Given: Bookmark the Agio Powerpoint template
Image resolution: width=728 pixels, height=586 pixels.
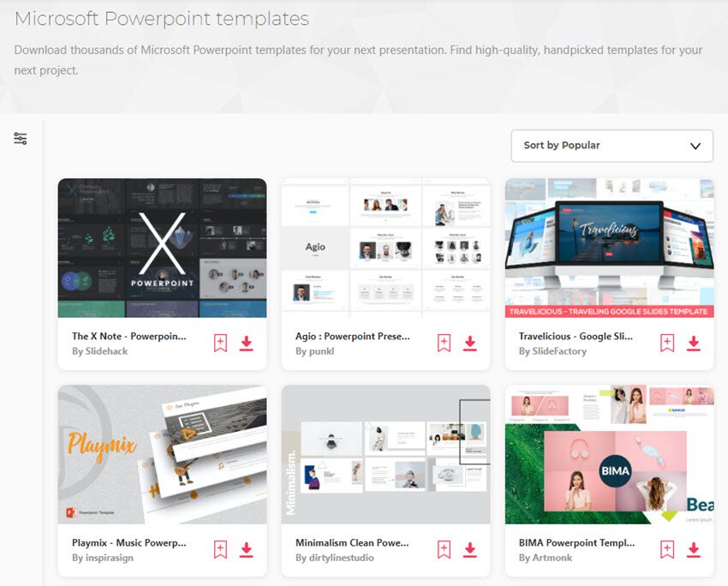Looking at the screenshot, I should [444, 344].
